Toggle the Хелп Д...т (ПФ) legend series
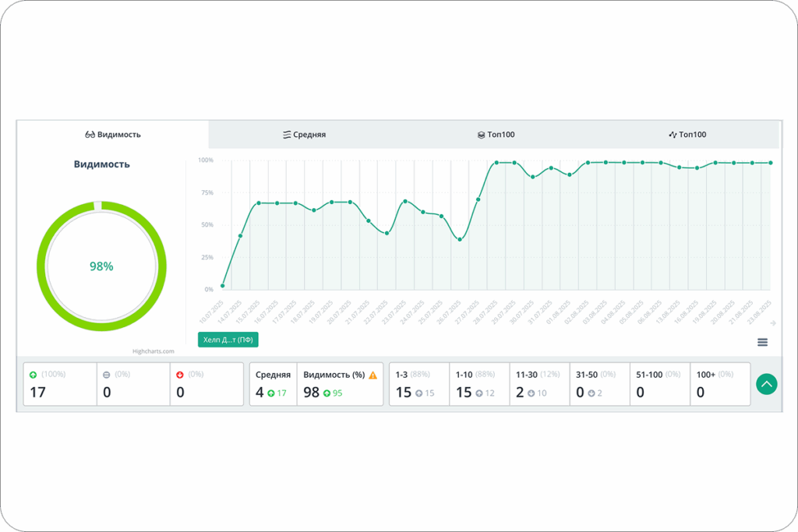798x532 pixels. click(x=228, y=340)
